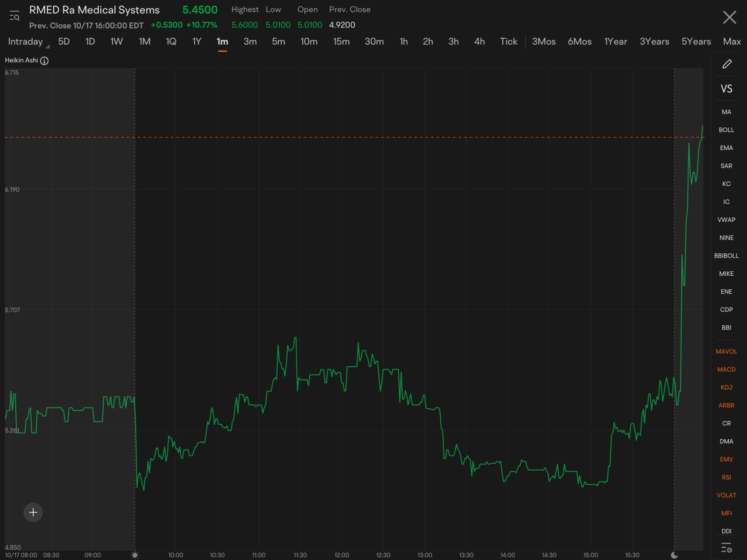
Task: Enable the DMA sub-indicator
Action: (726, 441)
